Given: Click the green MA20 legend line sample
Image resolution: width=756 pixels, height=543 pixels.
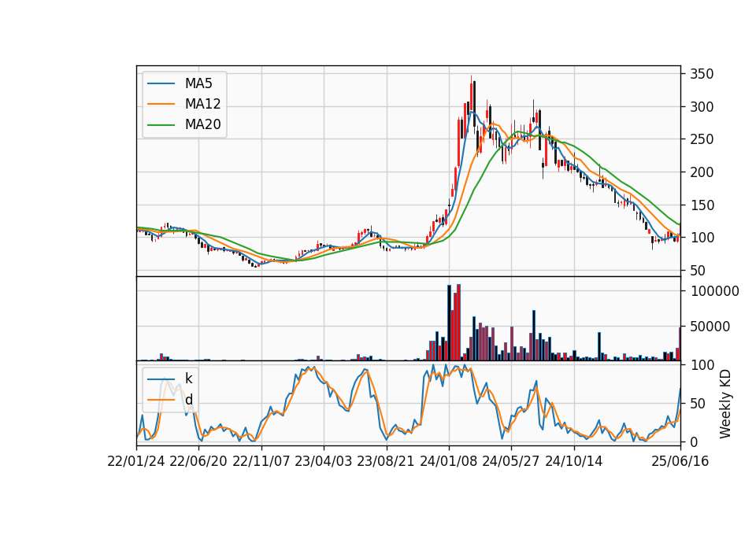Looking at the screenshot, I should click(x=161, y=124).
